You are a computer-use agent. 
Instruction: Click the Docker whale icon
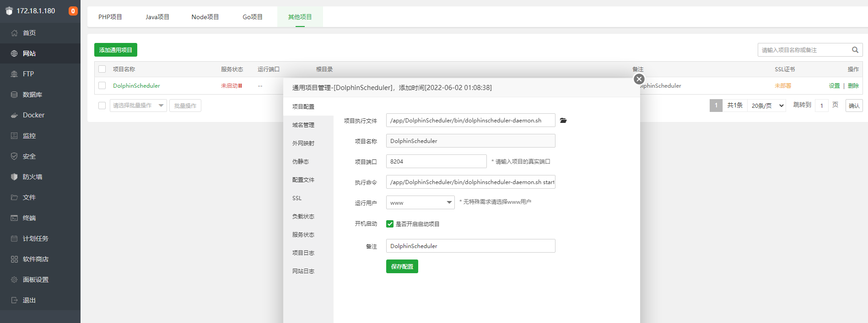[x=14, y=115]
